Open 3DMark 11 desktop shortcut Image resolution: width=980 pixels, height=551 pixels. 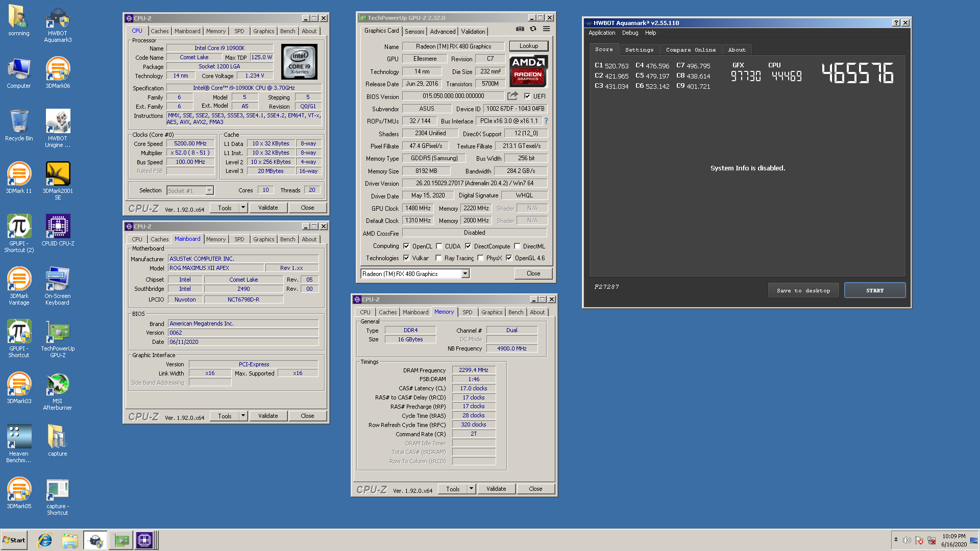point(19,177)
